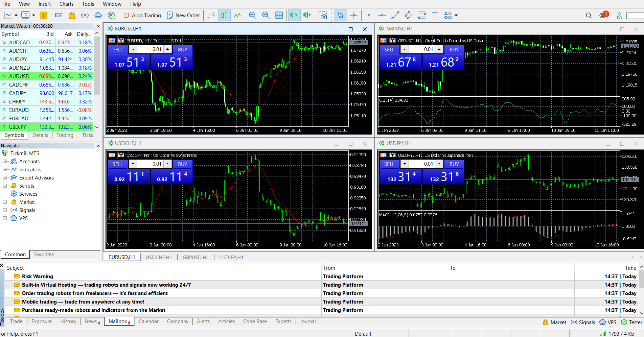This screenshot has width=644, height=337.
Task: Open the shapes objects dropdown arrow
Action: tap(456, 16)
